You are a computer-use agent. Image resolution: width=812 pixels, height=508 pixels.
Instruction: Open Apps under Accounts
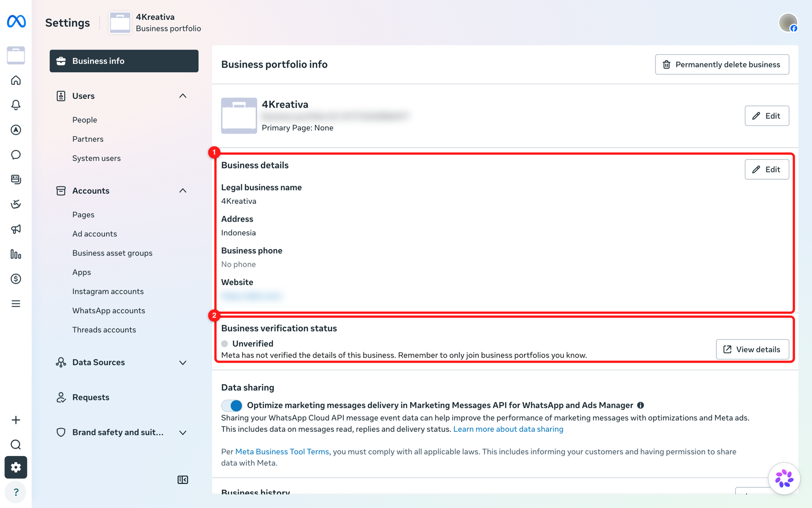pos(82,272)
